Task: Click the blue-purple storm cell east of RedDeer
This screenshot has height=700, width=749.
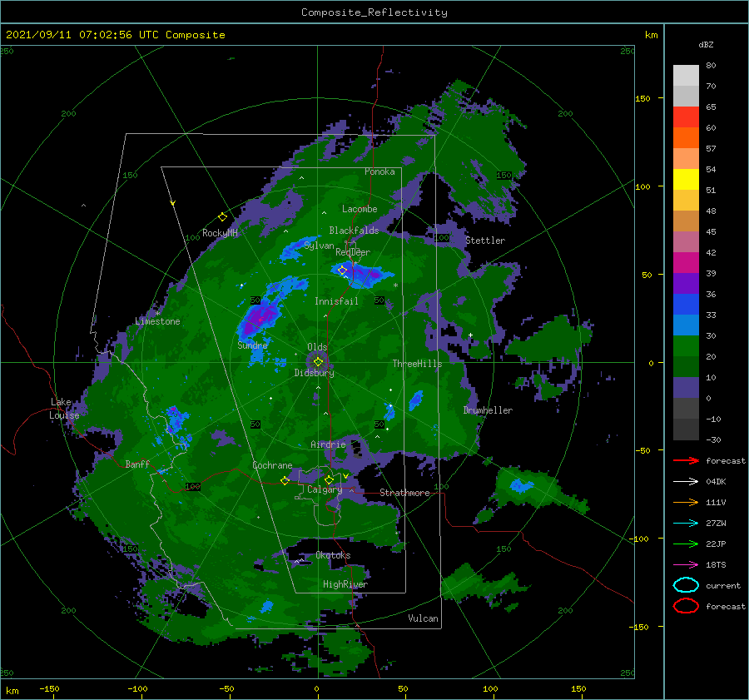Action: coord(364,275)
